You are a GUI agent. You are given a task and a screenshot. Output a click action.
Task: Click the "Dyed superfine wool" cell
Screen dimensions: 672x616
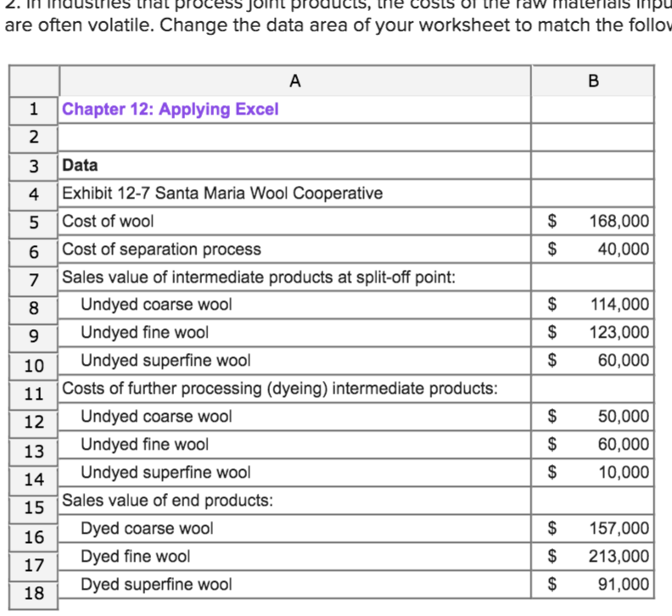(295, 585)
